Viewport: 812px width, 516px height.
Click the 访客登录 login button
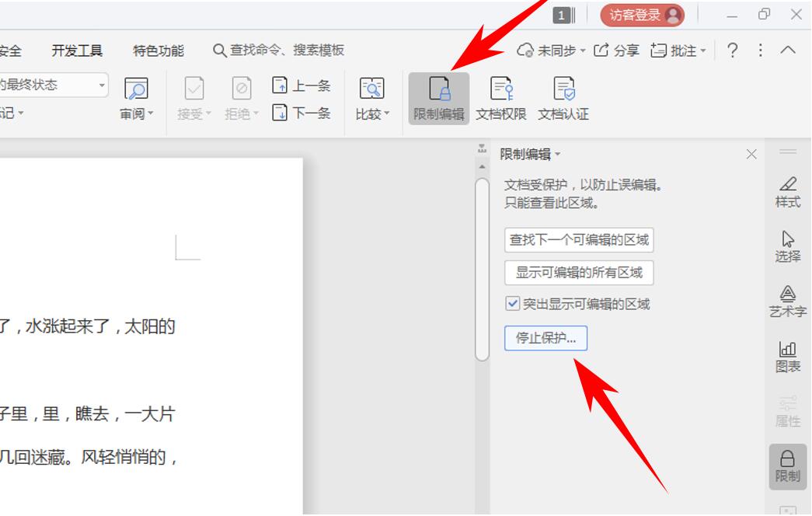click(x=642, y=15)
